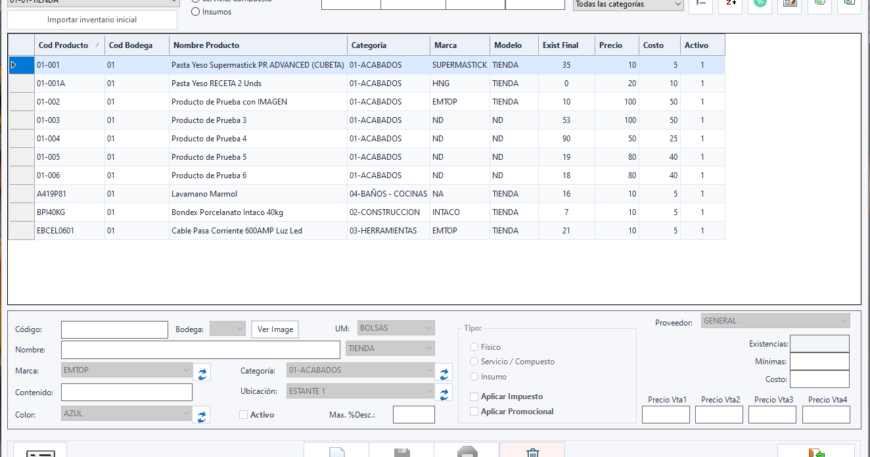
Task: Open Categoría 01-ACABADOS dropdown
Action: click(360, 370)
